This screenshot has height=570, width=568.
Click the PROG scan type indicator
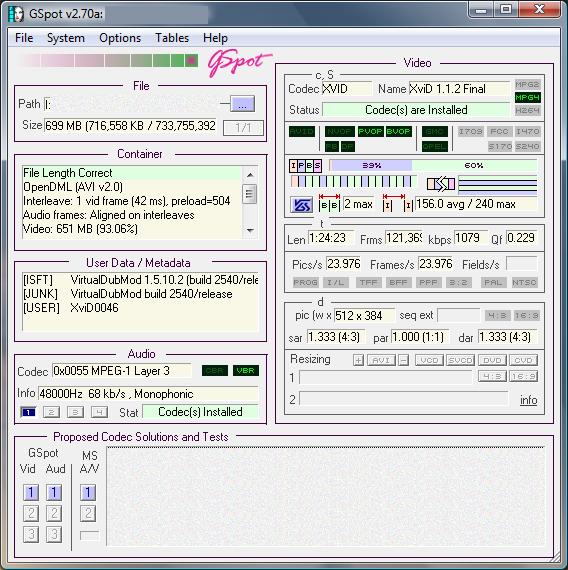pyautogui.click(x=305, y=282)
